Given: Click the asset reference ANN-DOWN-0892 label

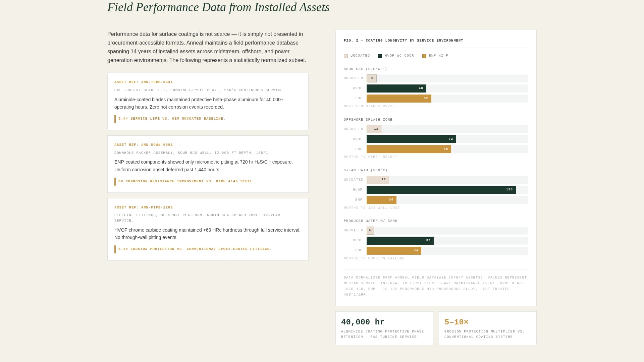Looking at the screenshot, I should (144, 145).
